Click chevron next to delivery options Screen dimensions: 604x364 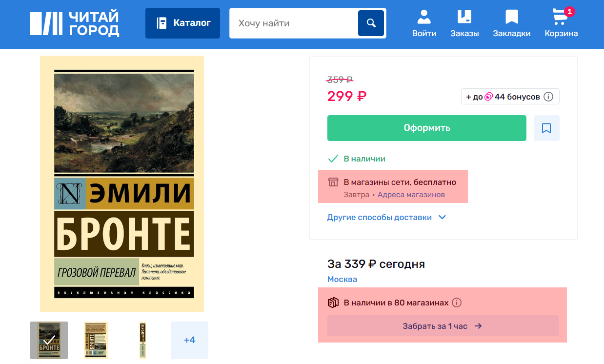(x=443, y=218)
